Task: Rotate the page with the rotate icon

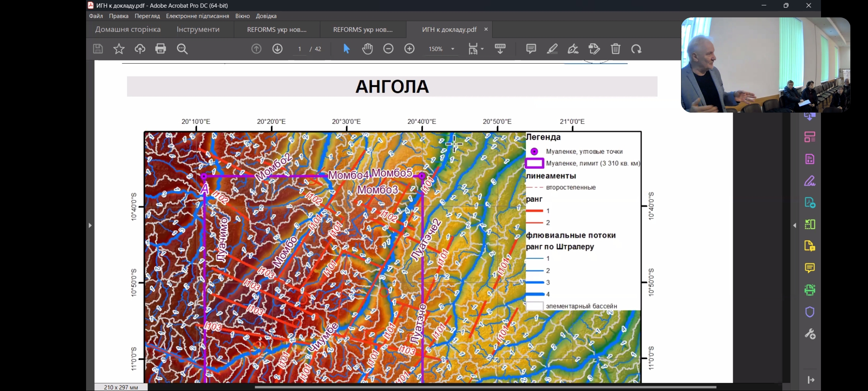Action: coord(636,49)
